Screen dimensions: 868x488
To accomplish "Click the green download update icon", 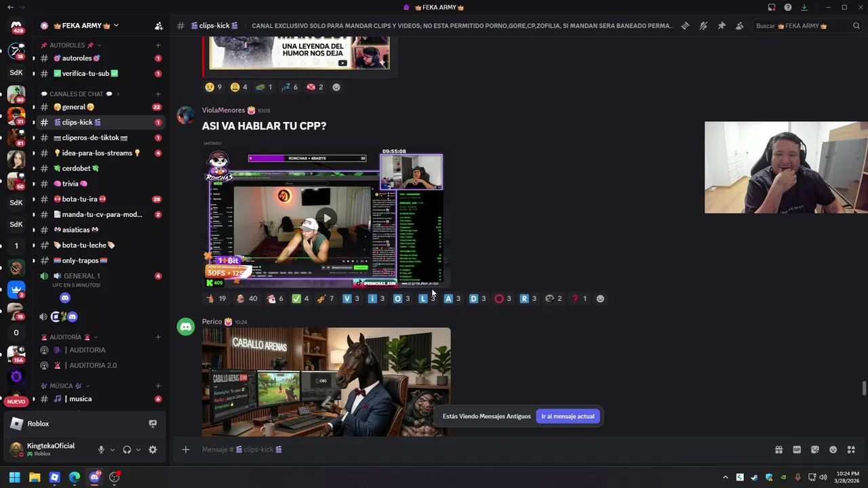I will tap(804, 7).
